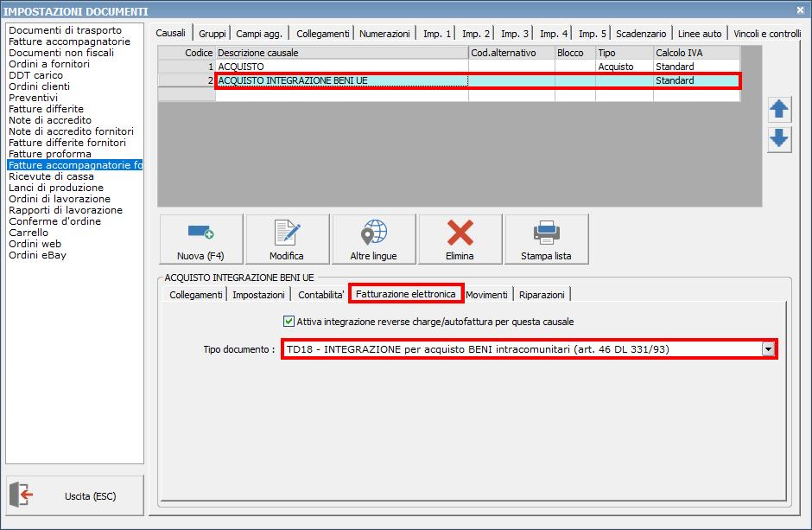
Task: Close the Impostazioni Documenti window
Action: 800,10
